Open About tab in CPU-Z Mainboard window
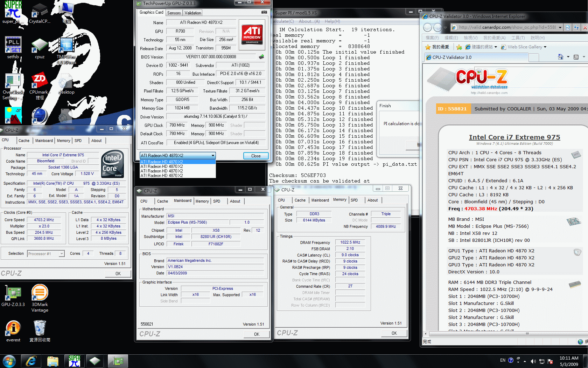The image size is (588, 368). (235, 201)
